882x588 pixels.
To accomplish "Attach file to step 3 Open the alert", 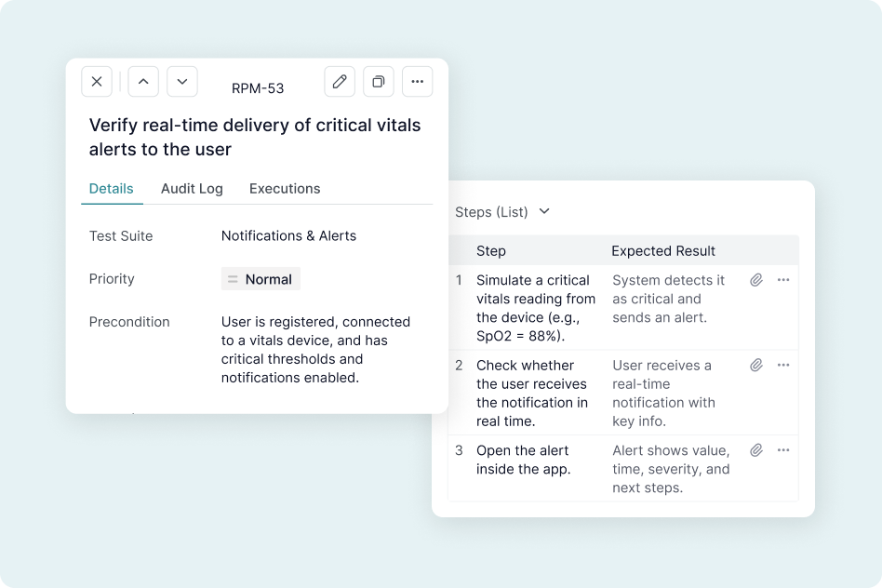I will click(x=756, y=449).
